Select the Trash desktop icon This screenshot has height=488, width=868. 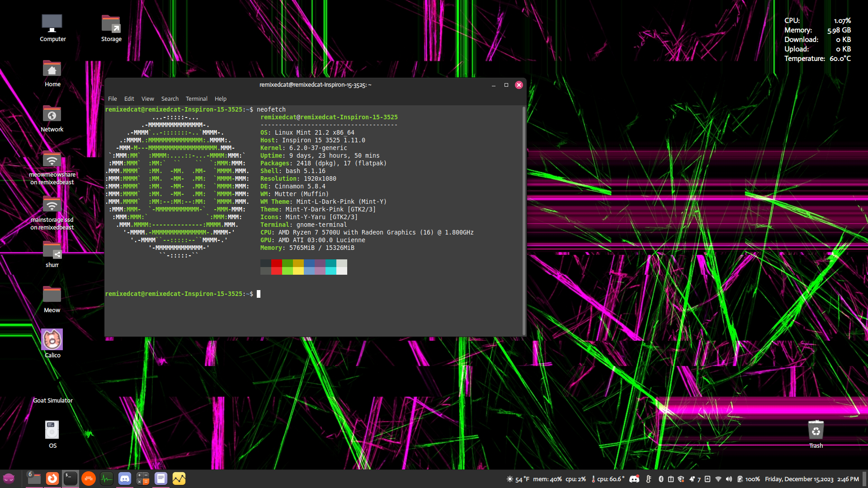tap(816, 434)
